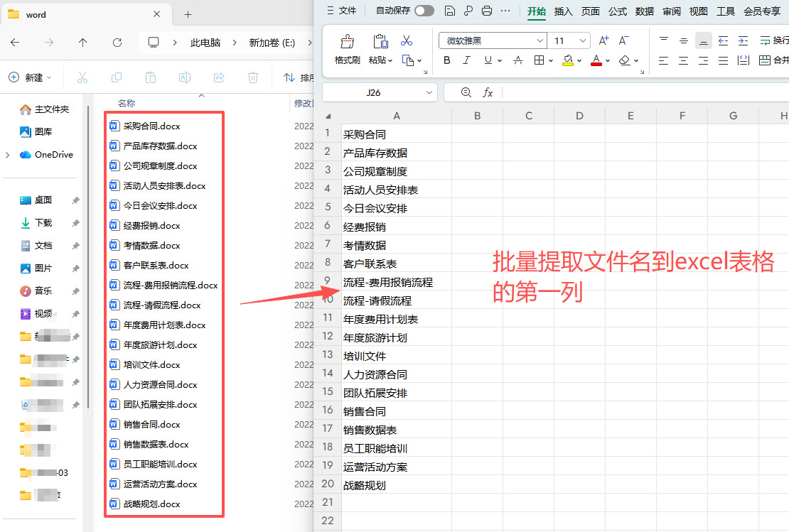Click the scissors cut icon in the spreadsheet ribbon
Image resolution: width=789 pixels, height=532 pixels.
click(x=407, y=40)
